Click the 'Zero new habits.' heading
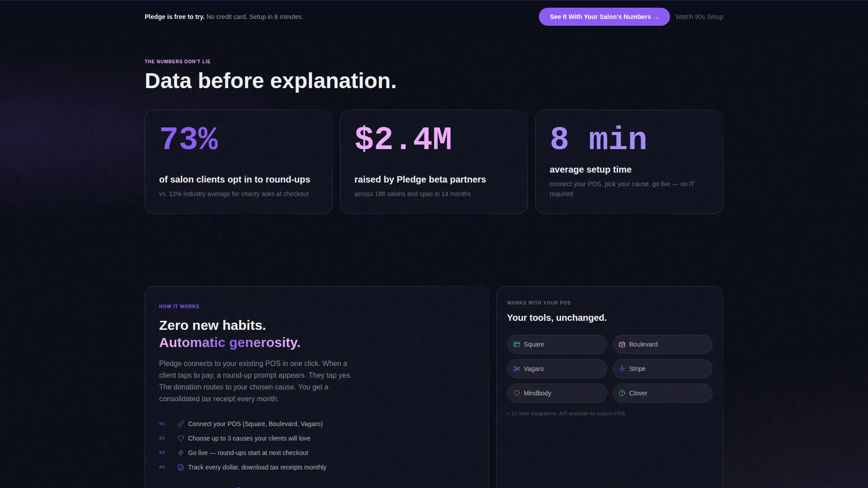The height and width of the screenshot is (488, 868). (x=212, y=325)
